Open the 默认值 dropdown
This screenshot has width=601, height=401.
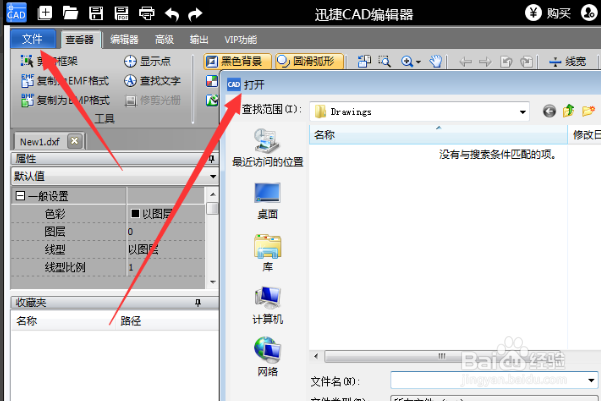click(x=213, y=176)
